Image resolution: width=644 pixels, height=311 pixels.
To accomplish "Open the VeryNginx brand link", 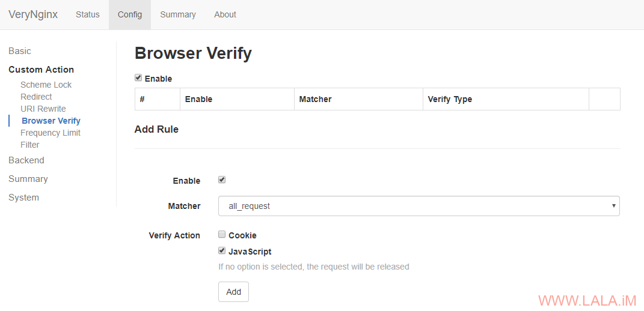I will pos(33,15).
